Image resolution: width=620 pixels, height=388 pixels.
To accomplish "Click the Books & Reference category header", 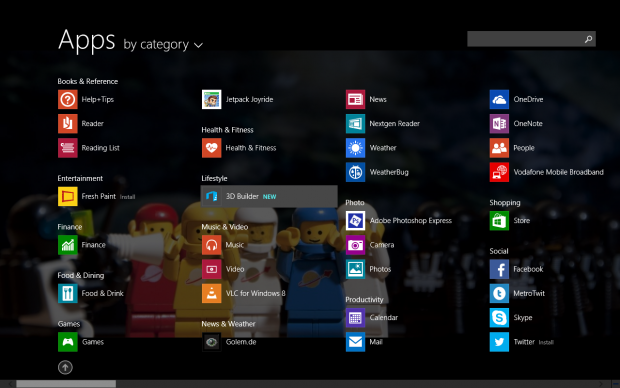I will click(x=88, y=81).
